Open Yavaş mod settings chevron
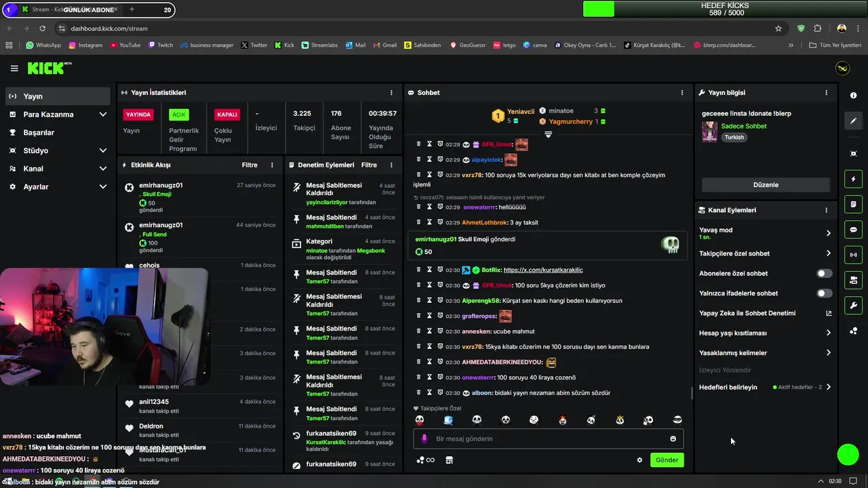This screenshot has width=868, height=488. pyautogui.click(x=828, y=233)
